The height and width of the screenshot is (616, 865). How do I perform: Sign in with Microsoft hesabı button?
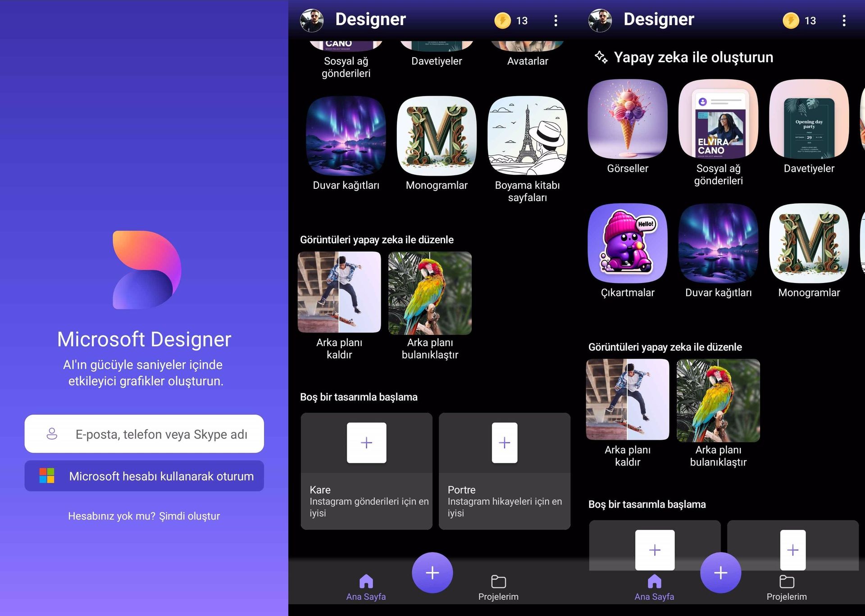click(144, 476)
